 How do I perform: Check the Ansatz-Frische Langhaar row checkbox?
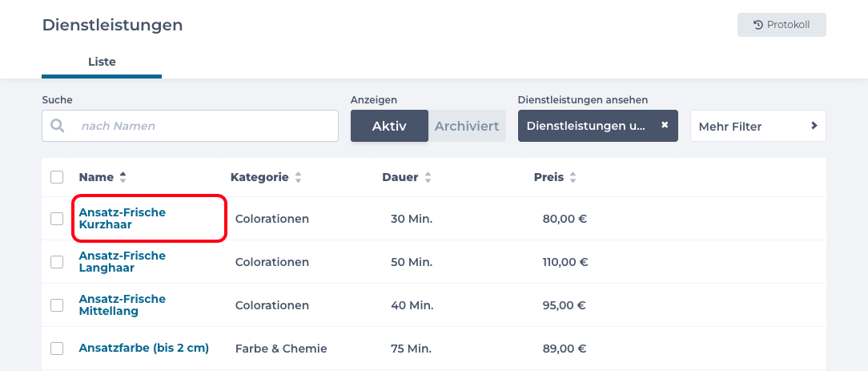[57, 262]
